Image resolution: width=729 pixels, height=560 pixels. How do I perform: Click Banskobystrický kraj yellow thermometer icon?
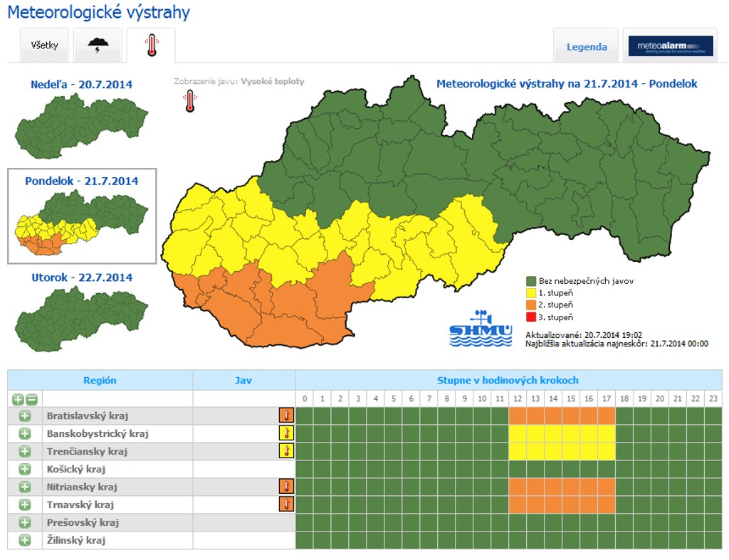click(286, 433)
